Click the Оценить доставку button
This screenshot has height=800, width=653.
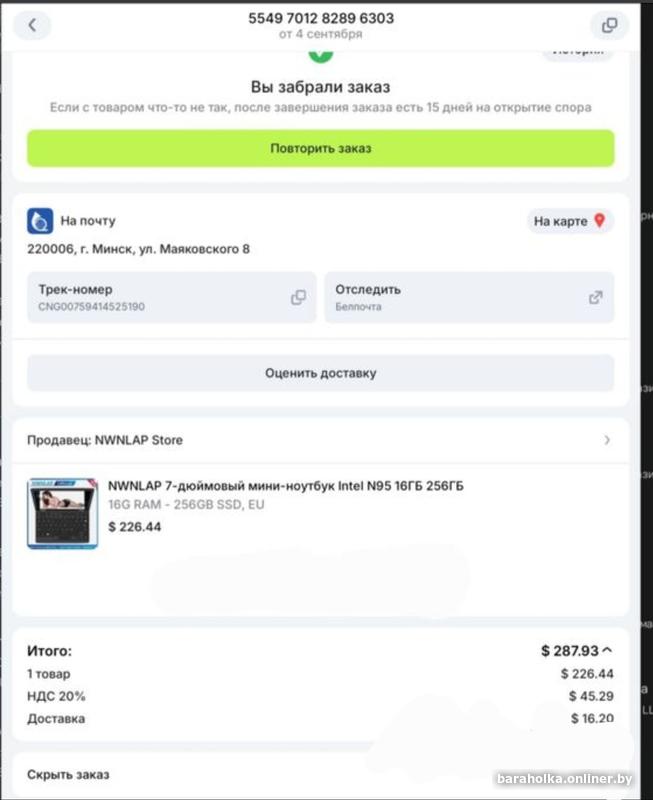point(320,373)
